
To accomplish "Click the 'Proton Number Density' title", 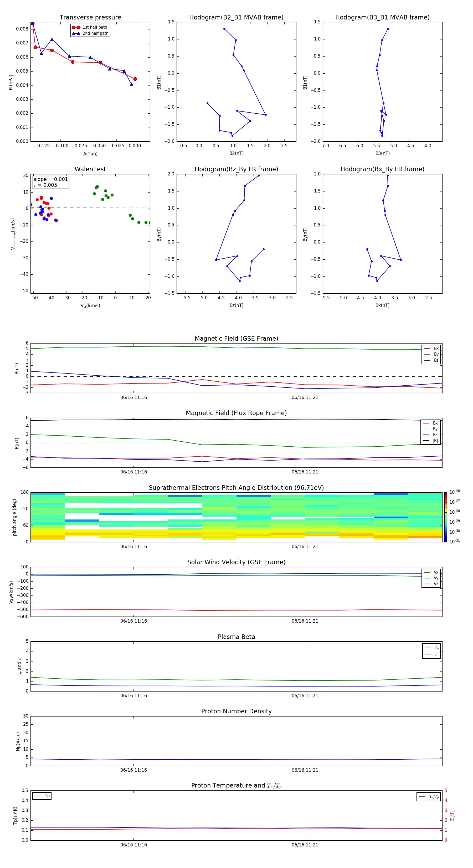I will point(236,711).
